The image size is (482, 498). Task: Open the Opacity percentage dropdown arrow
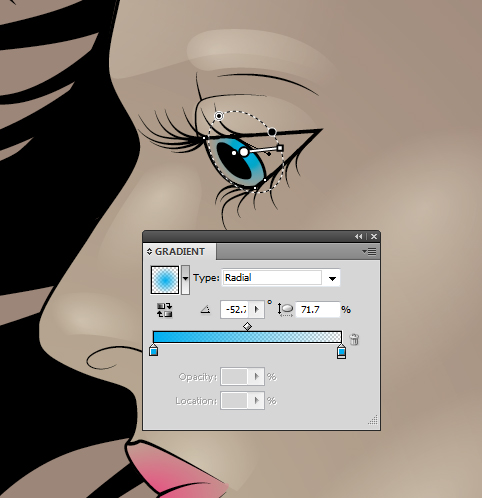point(256,377)
